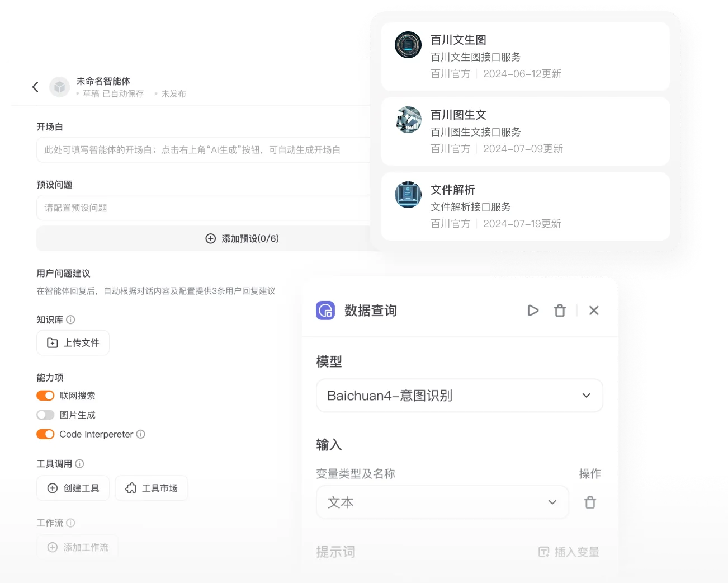Click the info icon beside Code Interpereter
Image resolution: width=728 pixels, height=583 pixels.
[140, 434]
